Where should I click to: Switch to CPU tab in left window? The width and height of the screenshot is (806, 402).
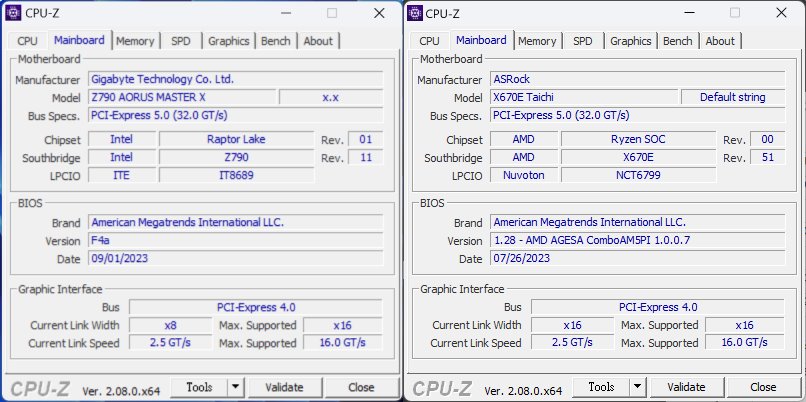point(27,41)
